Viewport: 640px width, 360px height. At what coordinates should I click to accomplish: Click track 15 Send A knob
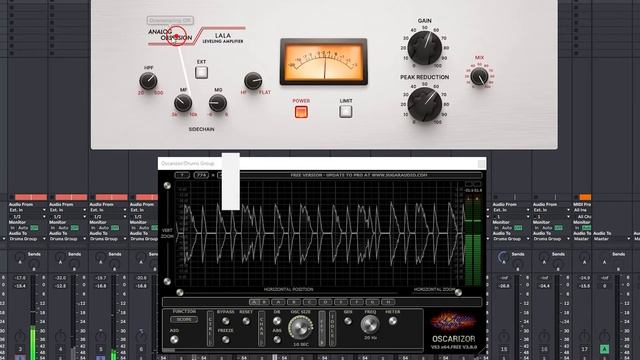503,257
